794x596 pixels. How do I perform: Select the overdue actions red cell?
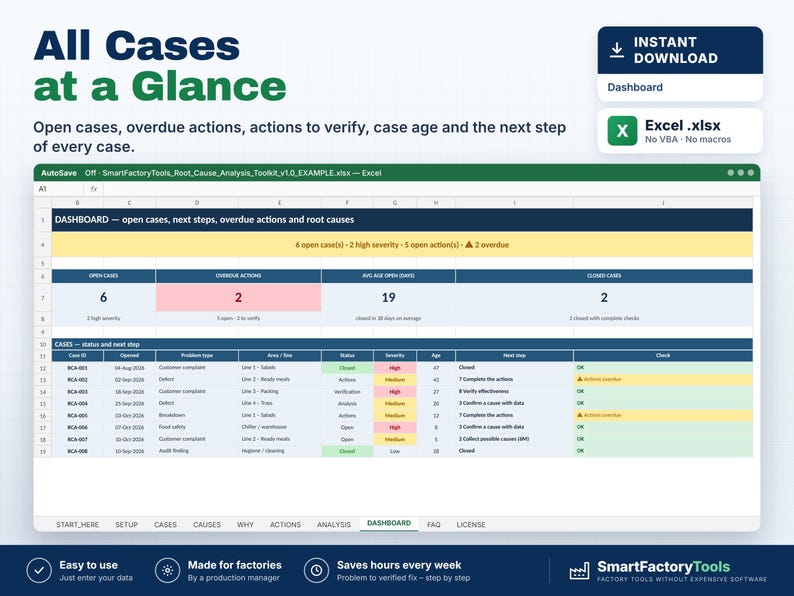239,297
